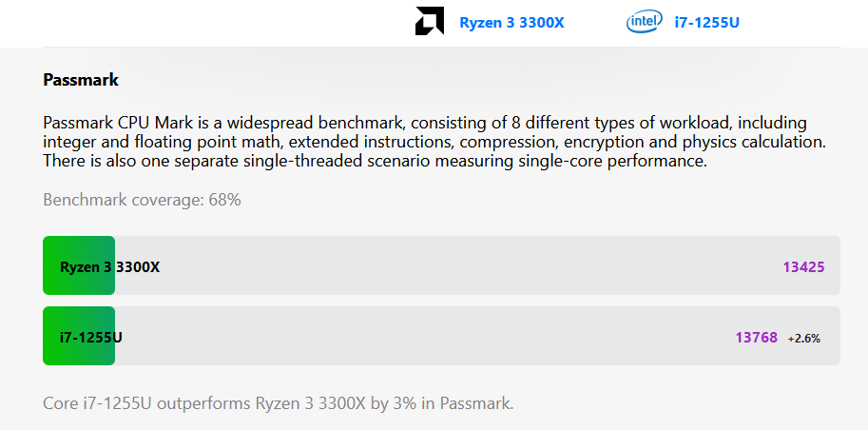
Task: Click the green fill of Ryzen 3 3300X bar
Action: point(79,265)
